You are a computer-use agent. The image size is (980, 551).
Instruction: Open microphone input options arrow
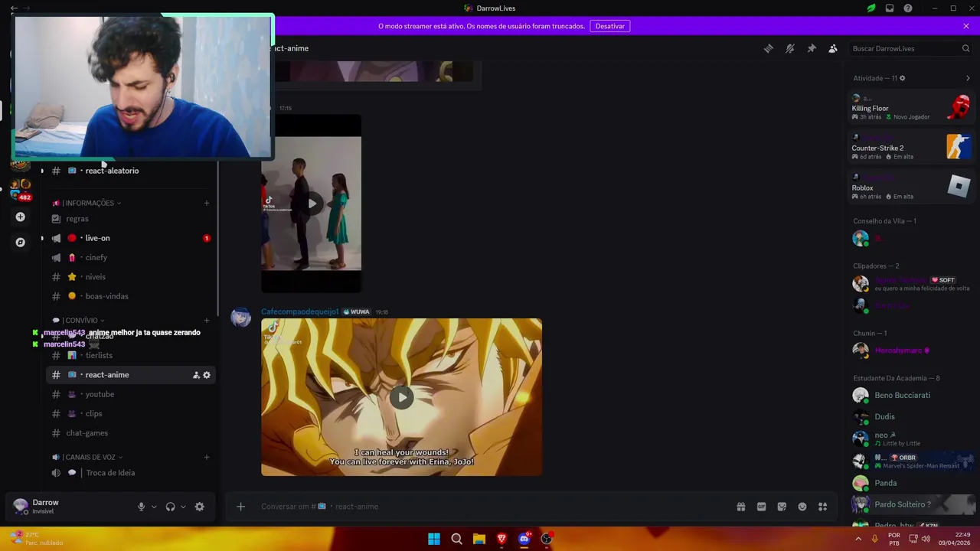coord(154,507)
